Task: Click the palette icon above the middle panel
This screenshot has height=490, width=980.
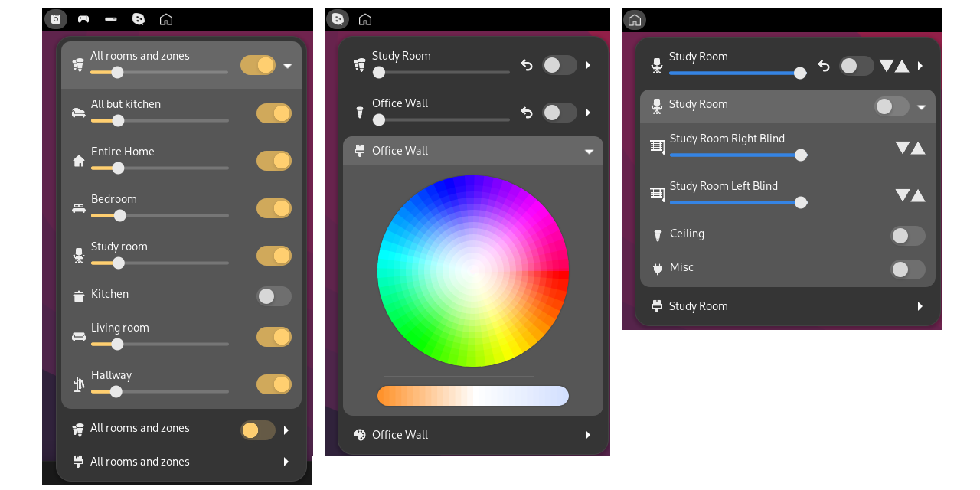Action: (x=337, y=19)
